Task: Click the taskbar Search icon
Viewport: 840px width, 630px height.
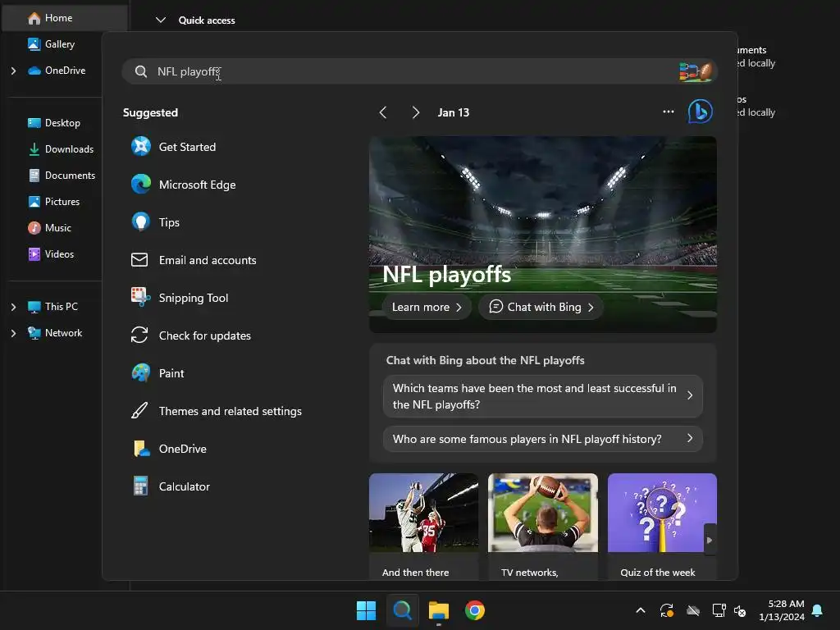Action: click(x=402, y=610)
